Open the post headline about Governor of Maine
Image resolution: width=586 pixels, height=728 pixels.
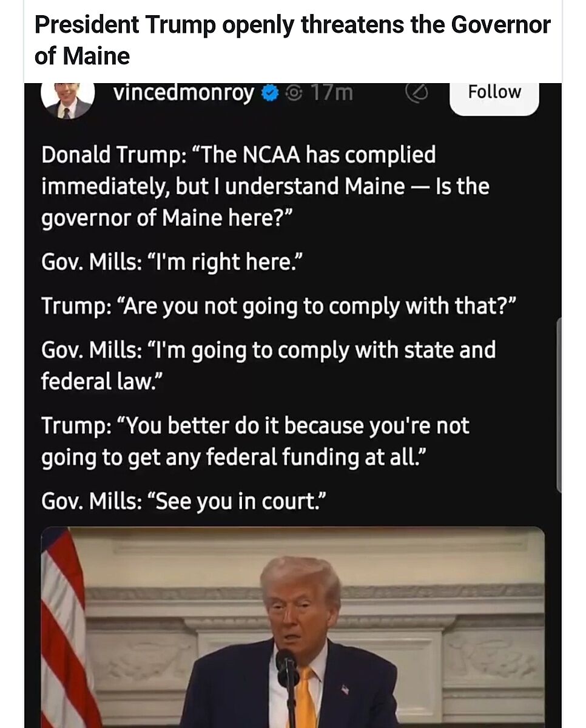(292, 41)
